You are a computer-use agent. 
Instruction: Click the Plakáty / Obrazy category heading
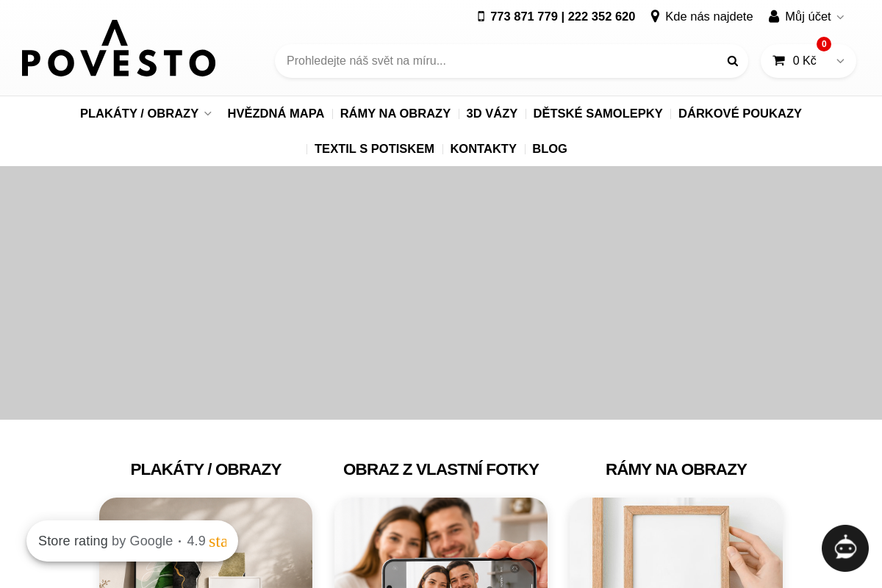click(206, 469)
